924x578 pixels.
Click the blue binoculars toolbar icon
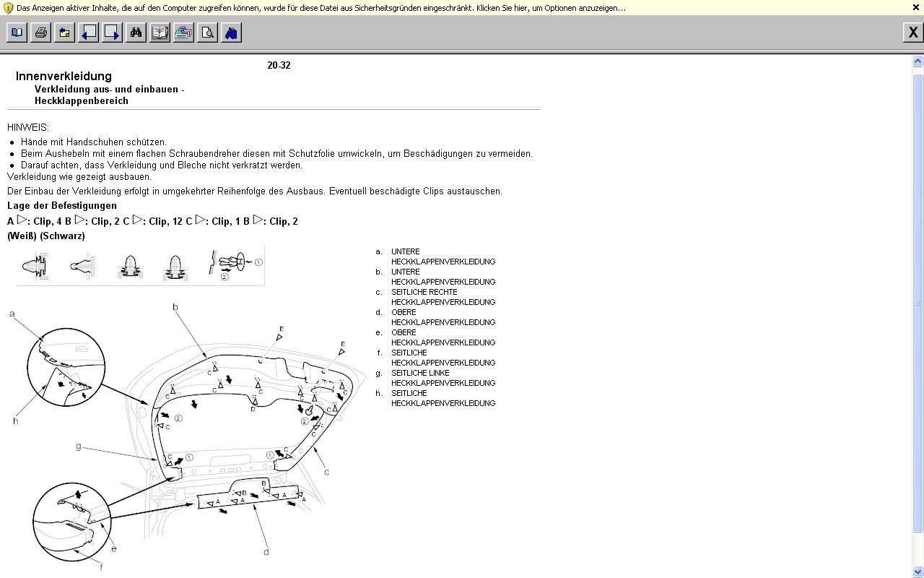(231, 33)
